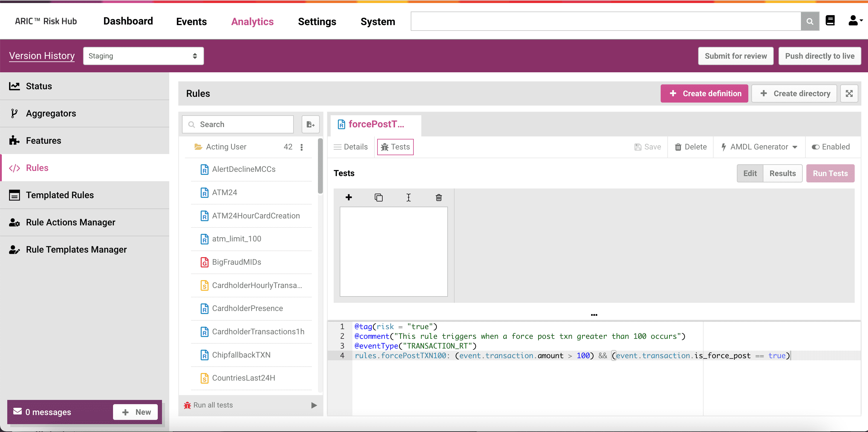The image size is (868, 432).
Task: Open Rule Templates Manager in the sidebar
Action: (85, 250)
